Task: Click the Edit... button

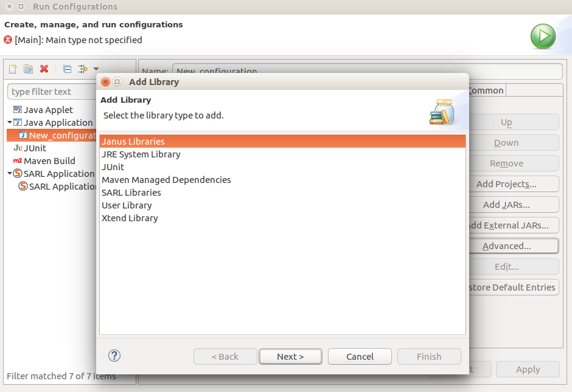Action: [x=513, y=267]
